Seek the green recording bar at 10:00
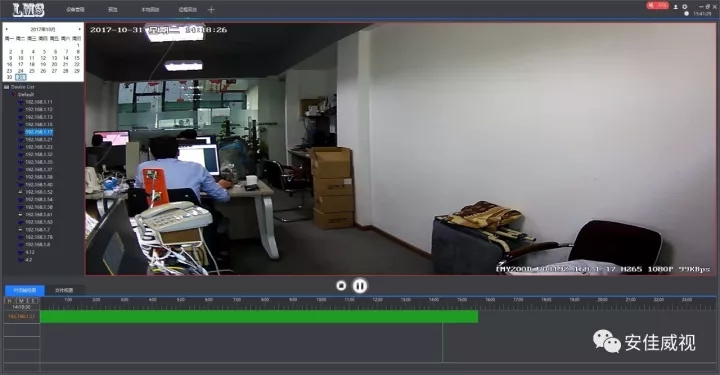720x375 pixels. tap(321, 316)
